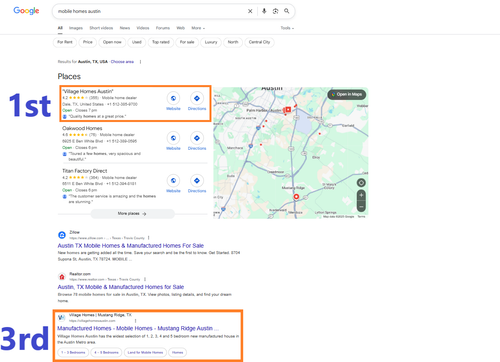Select the For sale filter chip
Viewport: 500px width, 362px height.
pyautogui.click(x=187, y=42)
